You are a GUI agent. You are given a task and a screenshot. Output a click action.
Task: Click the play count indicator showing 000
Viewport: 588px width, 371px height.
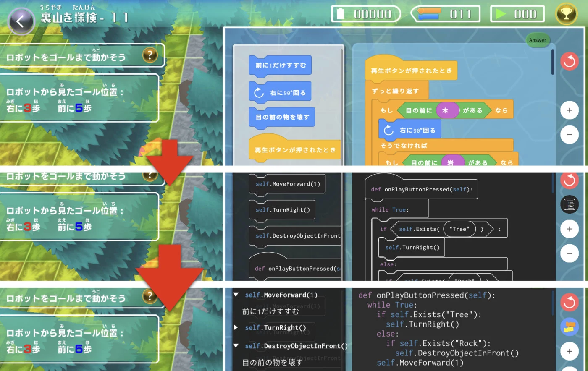pos(517,14)
